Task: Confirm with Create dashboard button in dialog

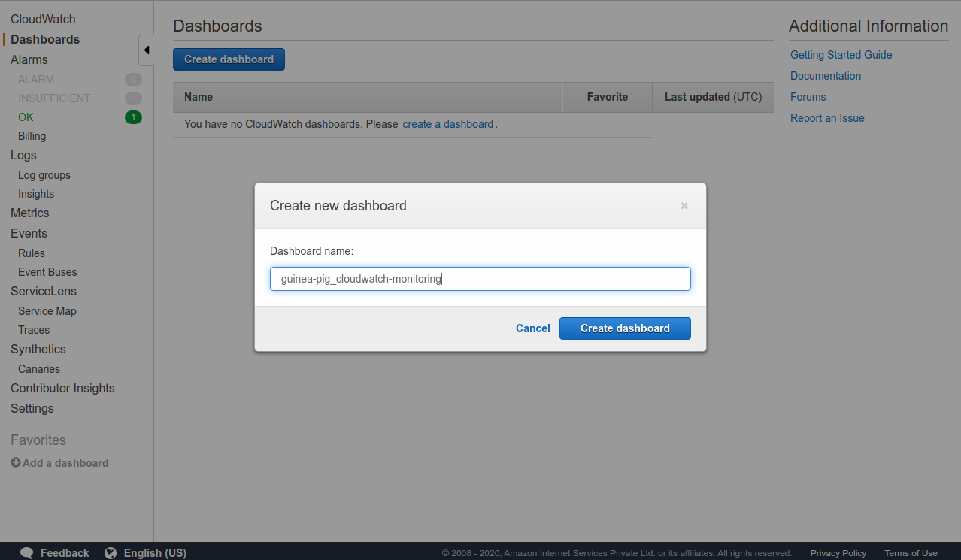Action: point(625,328)
